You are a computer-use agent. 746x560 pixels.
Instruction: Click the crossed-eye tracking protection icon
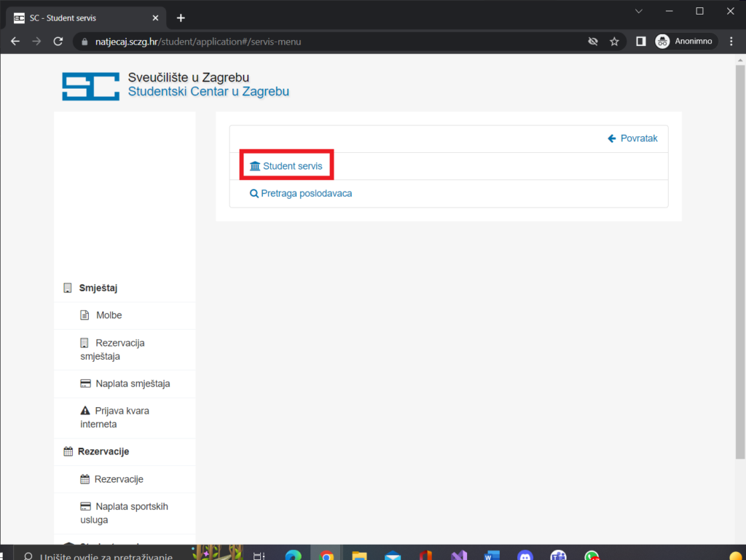point(591,42)
